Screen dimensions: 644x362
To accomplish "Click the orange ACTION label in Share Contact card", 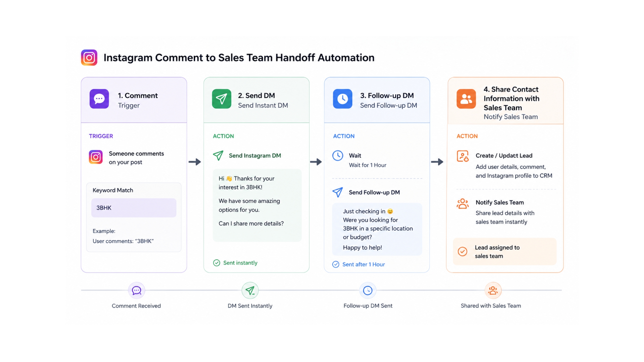I will [467, 136].
